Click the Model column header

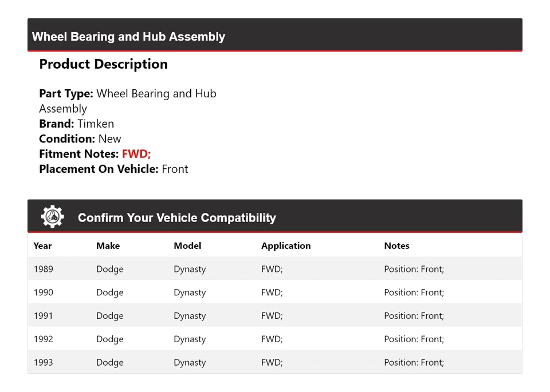pyautogui.click(x=187, y=246)
